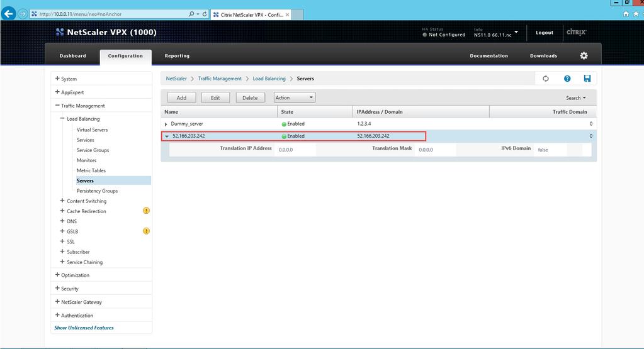
Task: Open Service Groups in the tree
Action: point(93,150)
